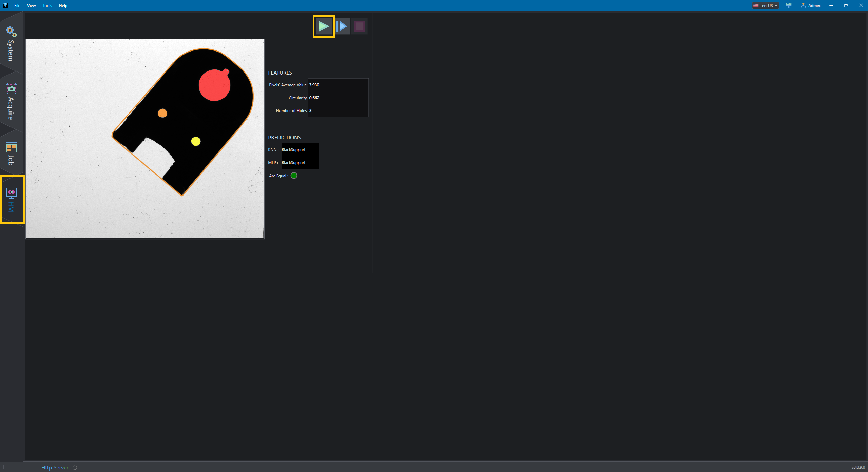Open the File menu
Viewport: 868px width, 472px height.
tap(17, 5)
